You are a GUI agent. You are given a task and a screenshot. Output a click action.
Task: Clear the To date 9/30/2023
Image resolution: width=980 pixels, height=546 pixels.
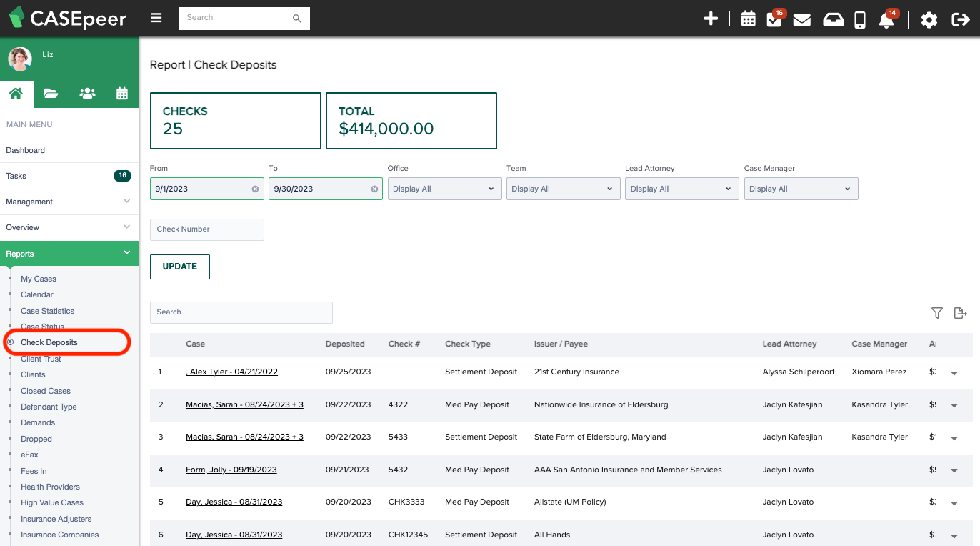(374, 189)
